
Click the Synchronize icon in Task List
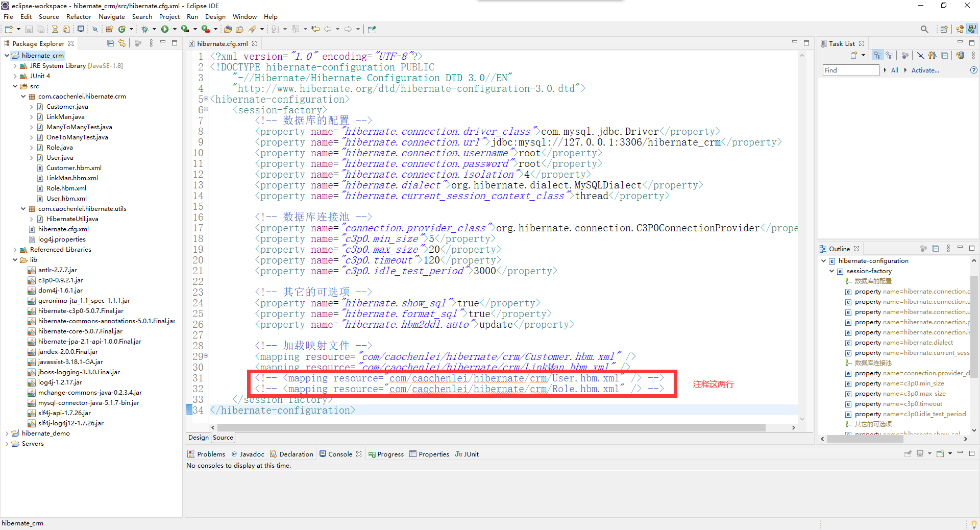960,55
